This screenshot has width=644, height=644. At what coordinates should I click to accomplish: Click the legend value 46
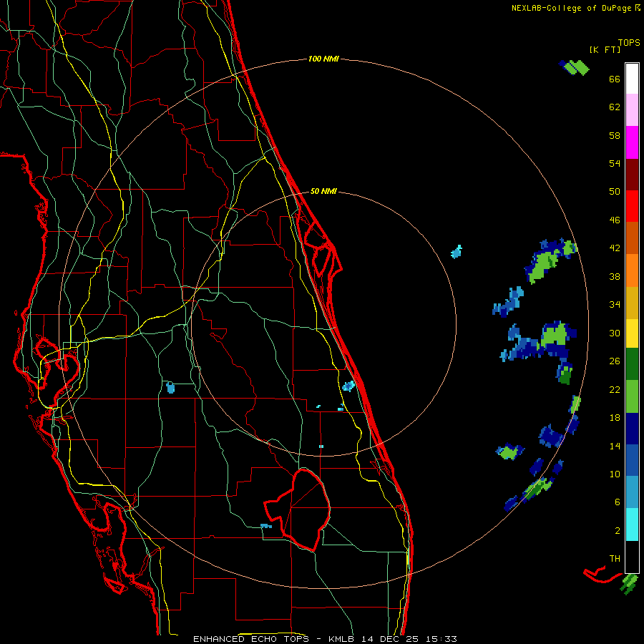(x=615, y=220)
